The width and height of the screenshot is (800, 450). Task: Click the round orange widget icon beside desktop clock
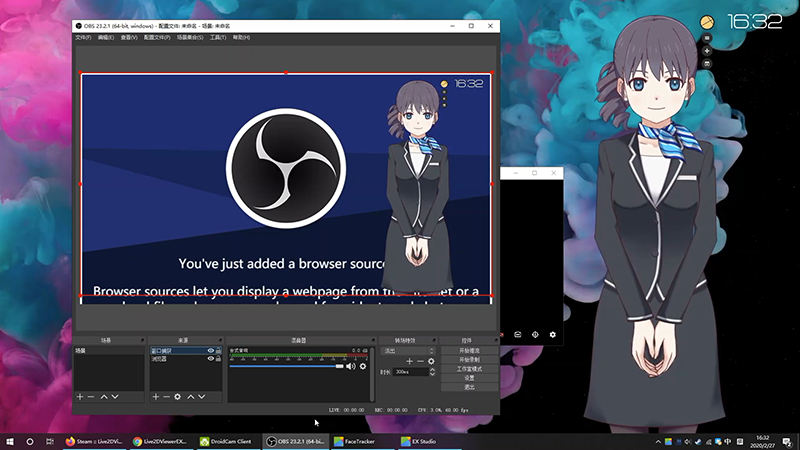[x=707, y=22]
